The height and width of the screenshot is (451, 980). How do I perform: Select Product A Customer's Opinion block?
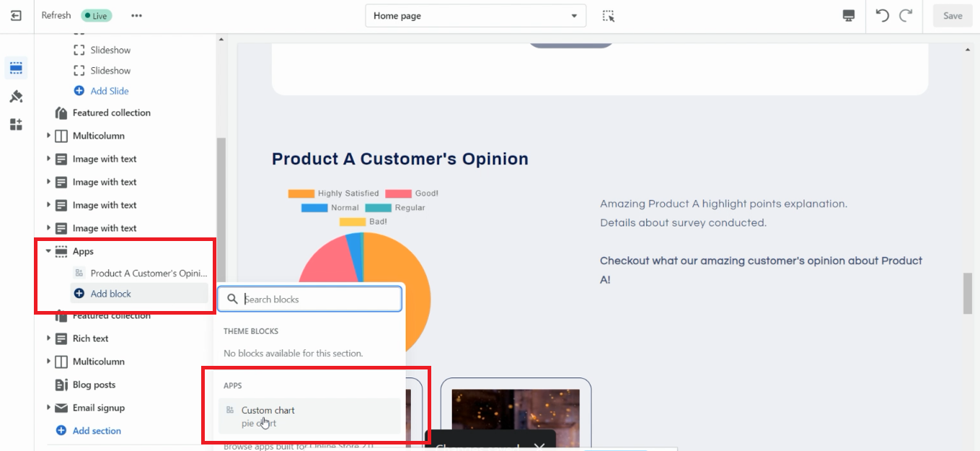point(148,273)
